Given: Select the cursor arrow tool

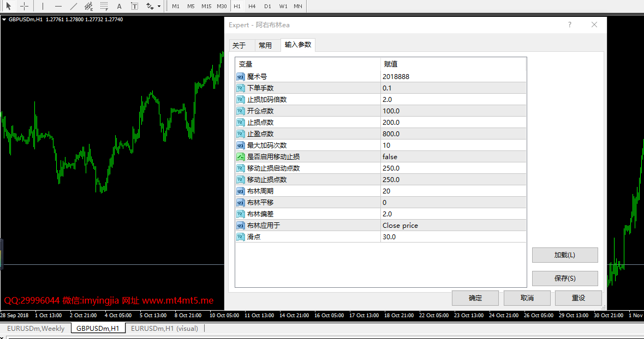Looking at the screenshot, I should (x=9, y=6).
